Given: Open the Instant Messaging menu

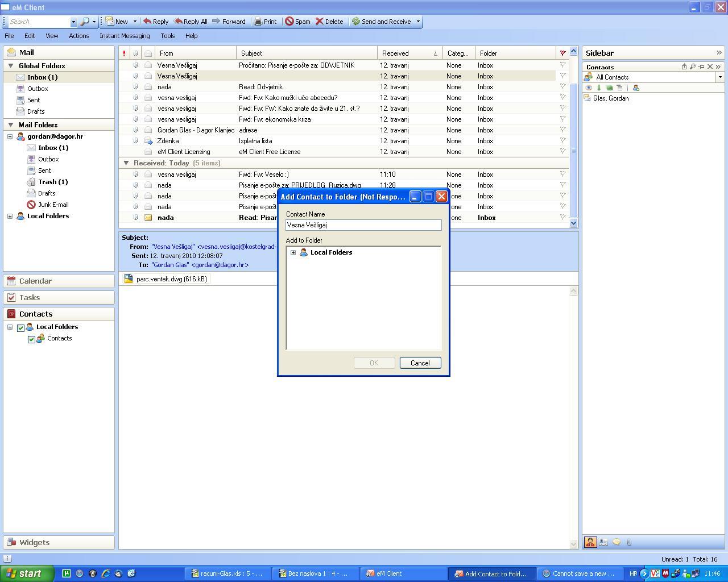Looking at the screenshot, I should point(124,36).
